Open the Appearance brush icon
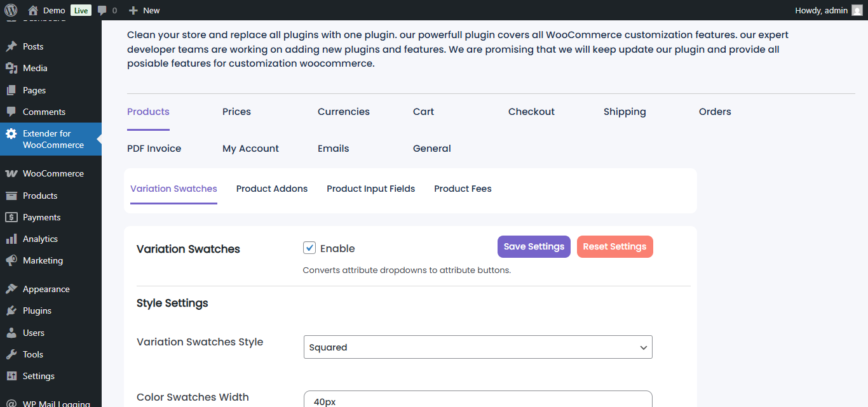This screenshot has width=868, height=407. pyautogui.click(x=11, y=289)
